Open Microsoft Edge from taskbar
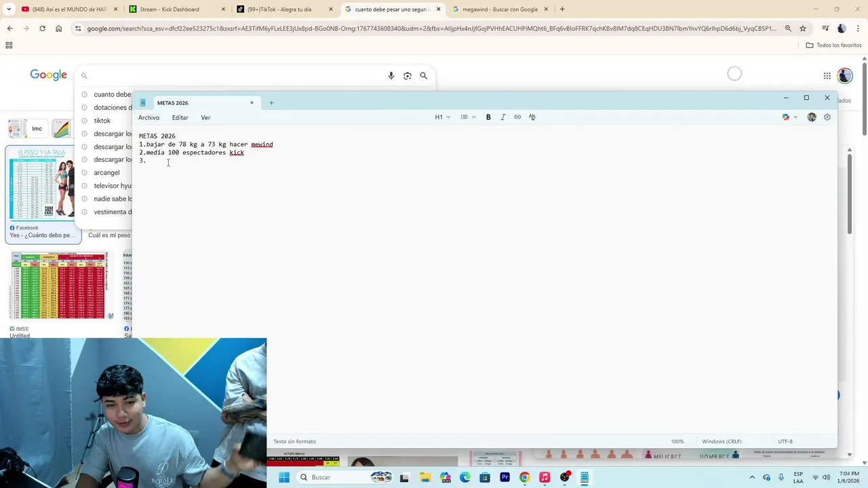This screenshot has height=488, width=868. click(x=465, y=477)
